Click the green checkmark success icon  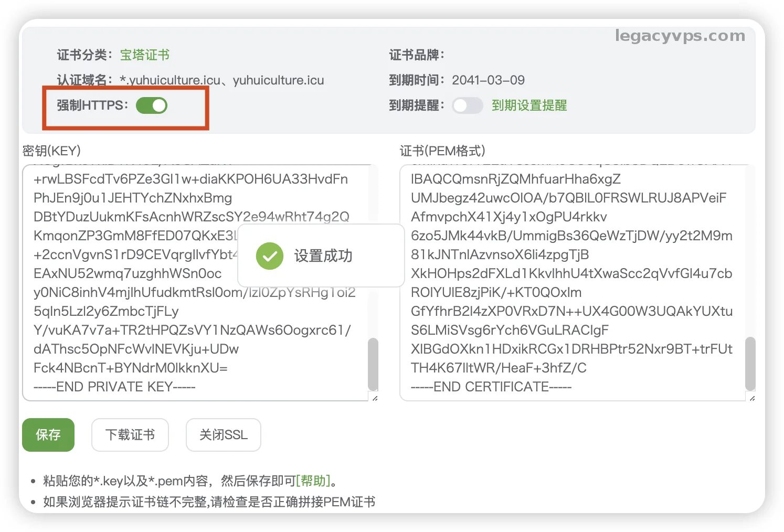click(269, 256)
